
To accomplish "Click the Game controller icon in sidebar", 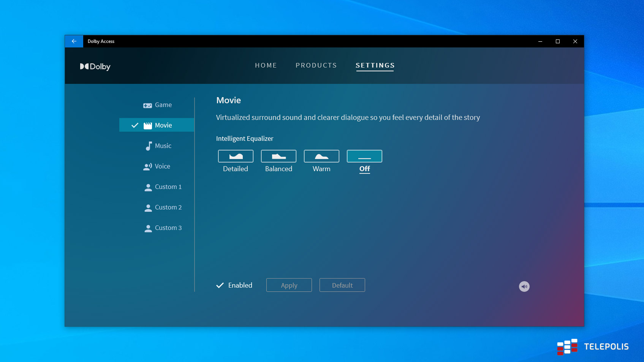I will pyautogui.click(x=147, y=105).
